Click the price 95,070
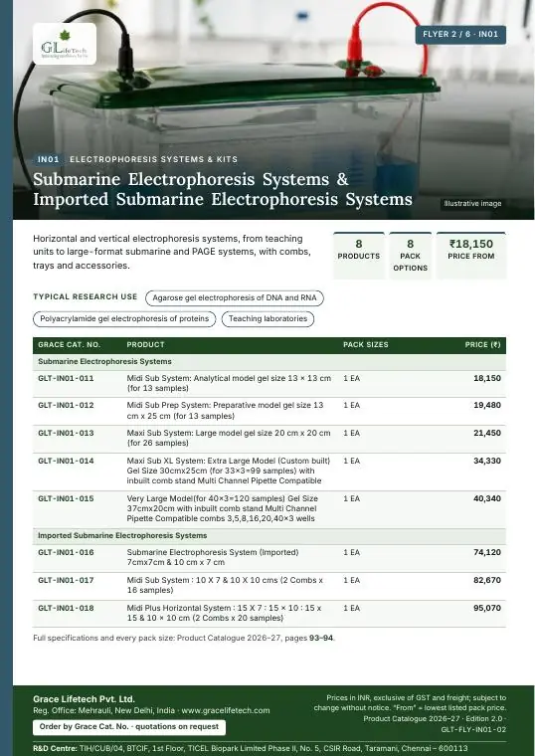Screen dimensions: 535x756 click(487, 608)
